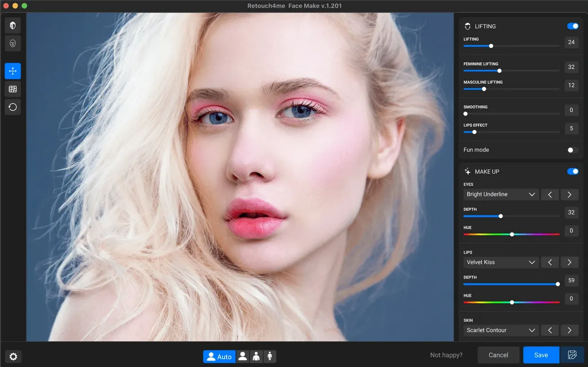
Task: Click the next eyes preset arrow
Action: click(x=569, y=194)
